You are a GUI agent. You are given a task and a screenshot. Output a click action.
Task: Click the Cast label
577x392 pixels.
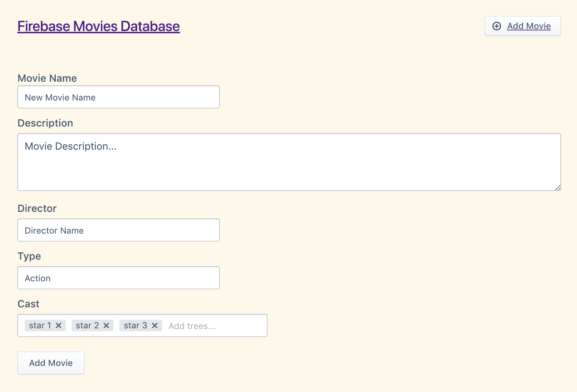29,304
